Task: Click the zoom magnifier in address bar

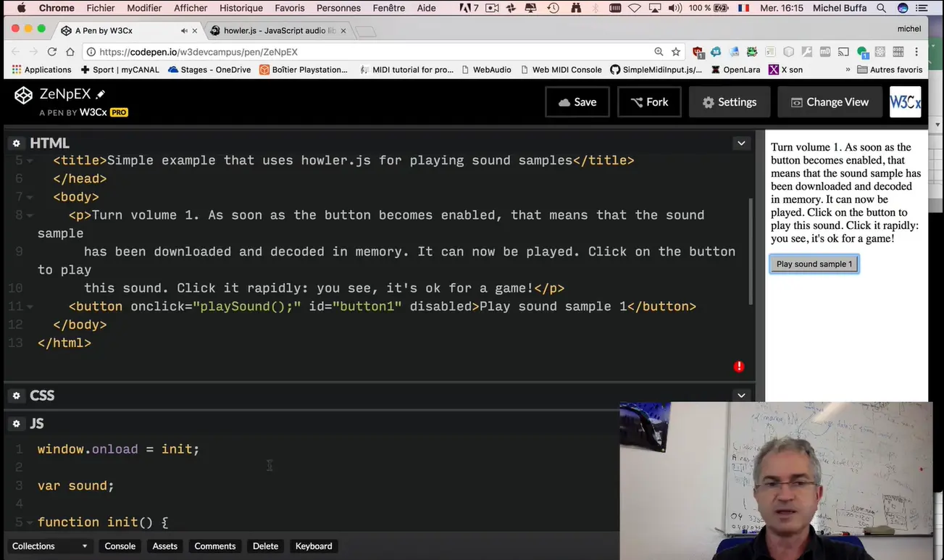Action: tap(659, 51)
